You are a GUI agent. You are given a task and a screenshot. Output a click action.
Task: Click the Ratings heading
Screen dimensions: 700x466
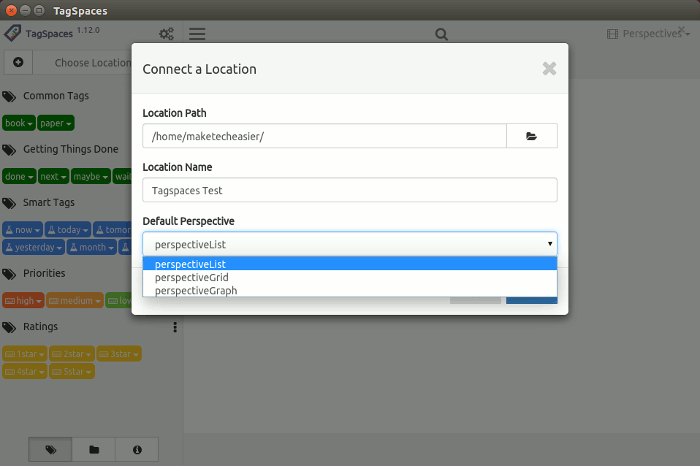[x=40, y=327]
